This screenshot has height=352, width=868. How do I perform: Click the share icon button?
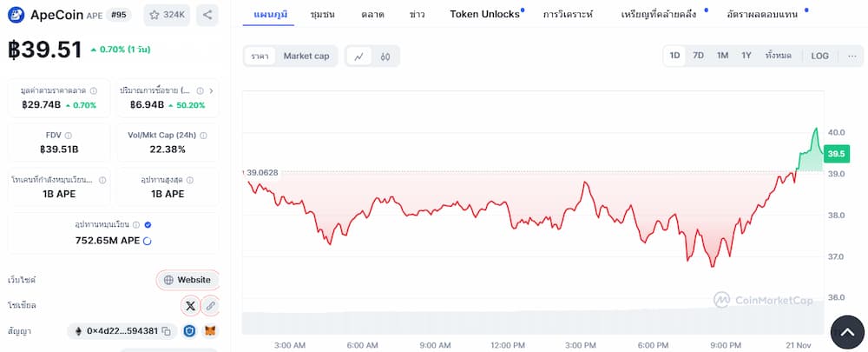coord(207,15)
